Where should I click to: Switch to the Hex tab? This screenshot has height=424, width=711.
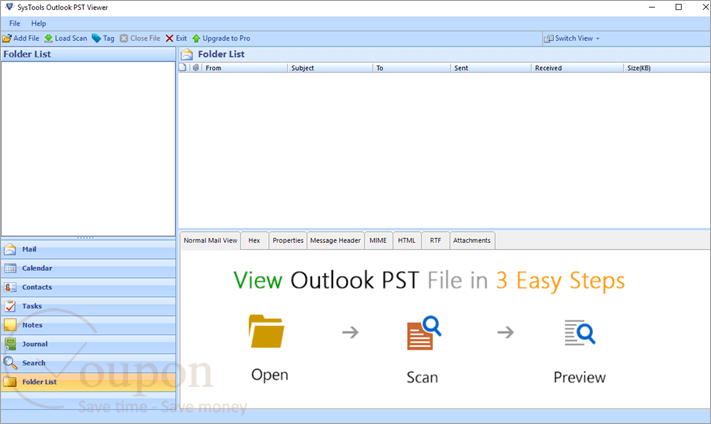(x=254, y=240)
